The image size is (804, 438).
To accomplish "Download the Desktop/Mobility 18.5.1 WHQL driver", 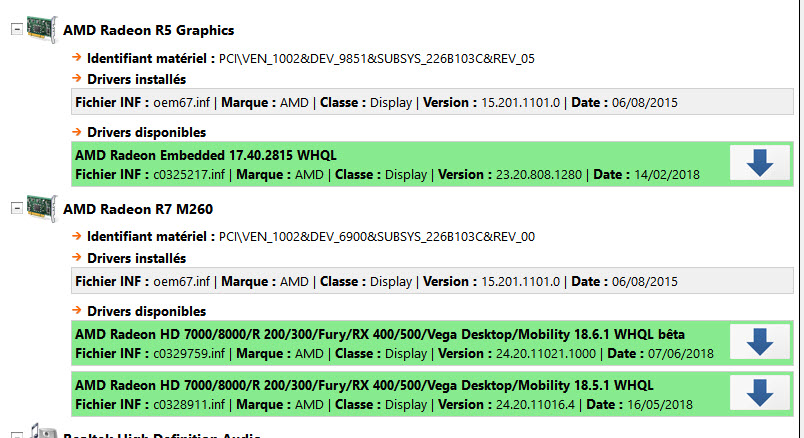I will (760, 394).
